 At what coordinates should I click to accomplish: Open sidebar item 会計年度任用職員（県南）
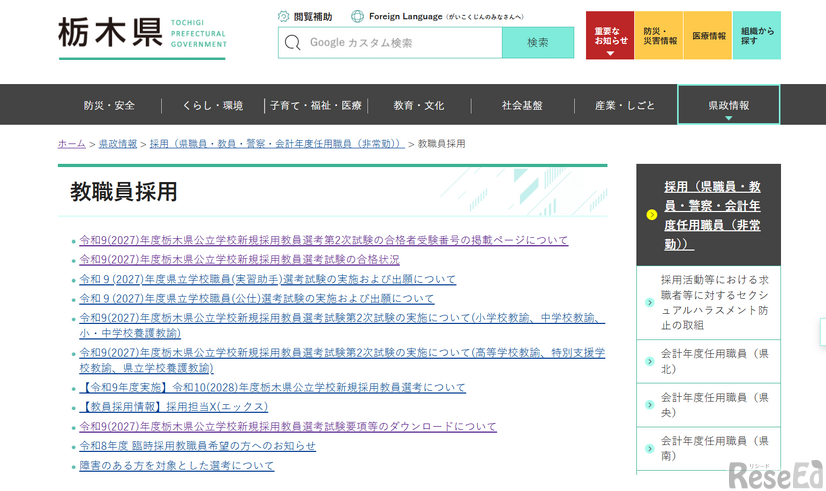coord(714,448)
